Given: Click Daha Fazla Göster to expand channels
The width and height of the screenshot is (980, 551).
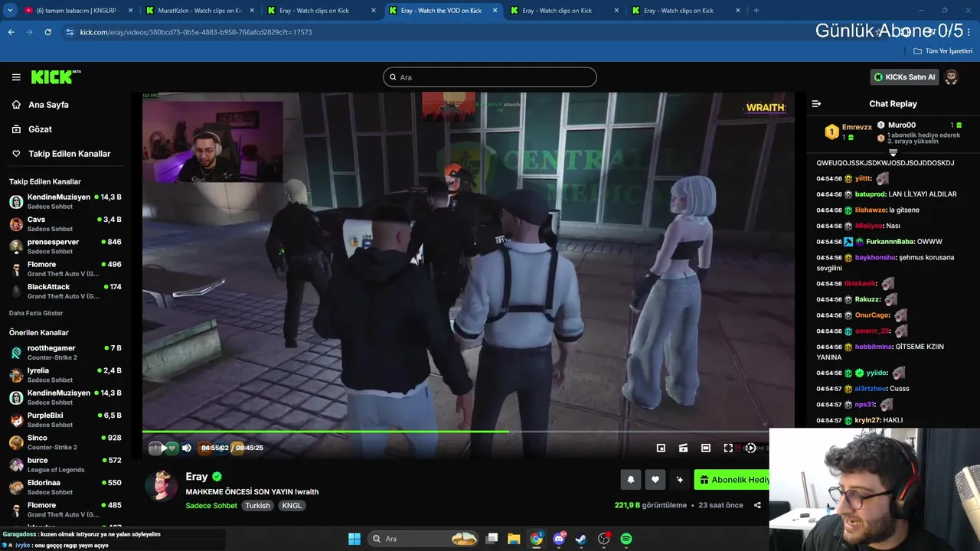Looking at the screenshot, I should point(36,313).
